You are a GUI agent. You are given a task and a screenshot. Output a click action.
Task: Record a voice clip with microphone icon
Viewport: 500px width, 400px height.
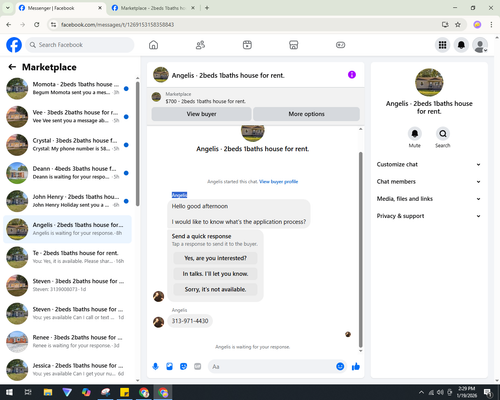[155, 367]
